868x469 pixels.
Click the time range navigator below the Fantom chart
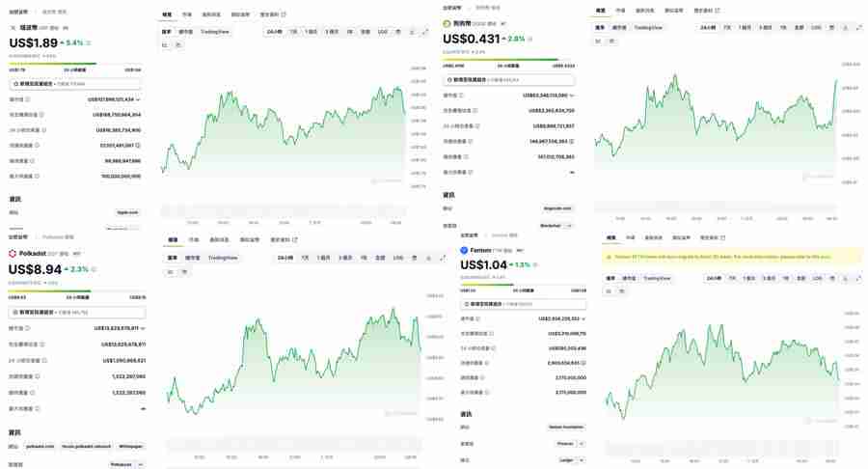[731, 450]
